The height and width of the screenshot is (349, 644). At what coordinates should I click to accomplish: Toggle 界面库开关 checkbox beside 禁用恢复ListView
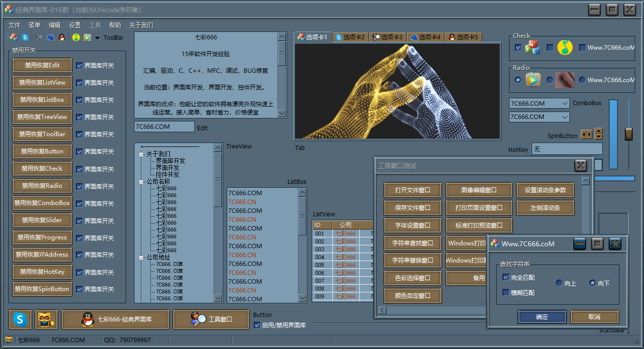(x=80, y=83)
